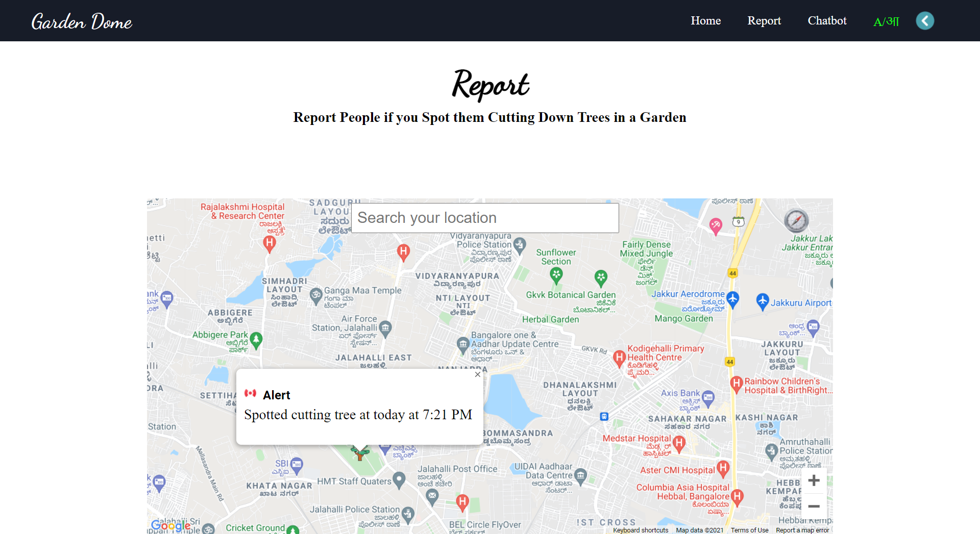This screenshot has height=534, width=980.
Task: Click the Report page heading
Action: (491, 85)
